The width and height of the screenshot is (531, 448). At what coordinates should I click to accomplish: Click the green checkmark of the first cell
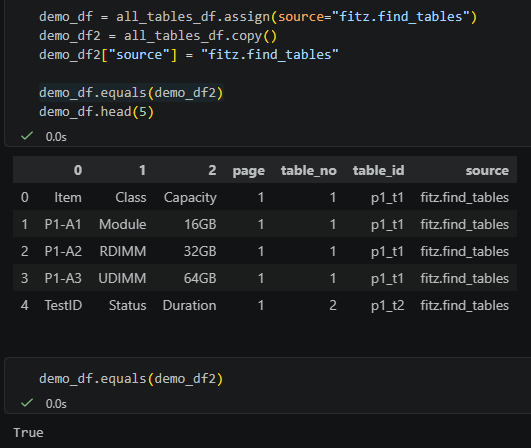(x=27, y=136)
